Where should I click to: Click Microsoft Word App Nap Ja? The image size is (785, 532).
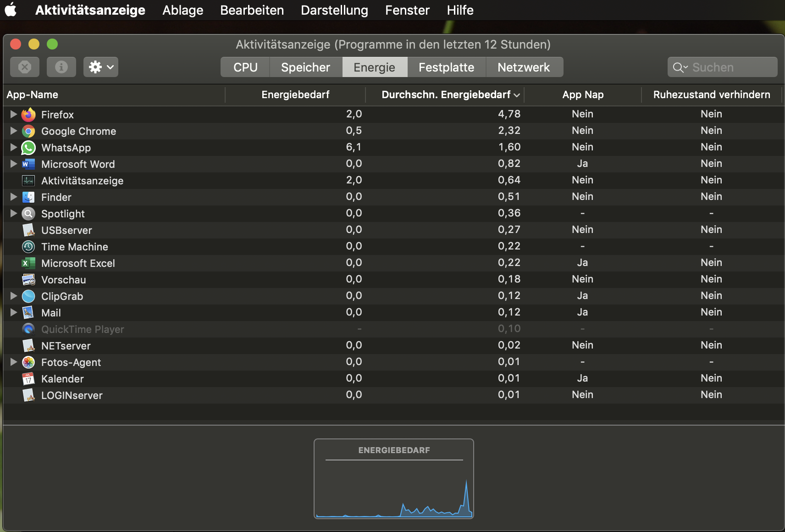[583, 164]
